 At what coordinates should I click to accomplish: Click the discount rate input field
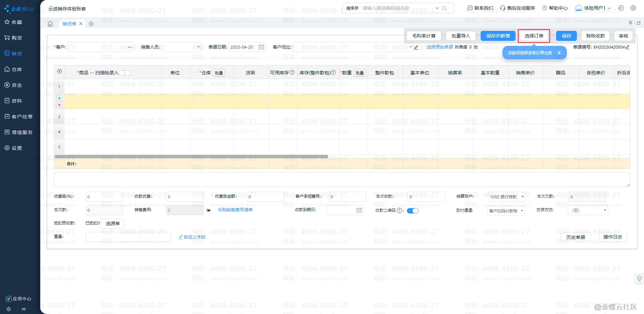tap(104, 197)
